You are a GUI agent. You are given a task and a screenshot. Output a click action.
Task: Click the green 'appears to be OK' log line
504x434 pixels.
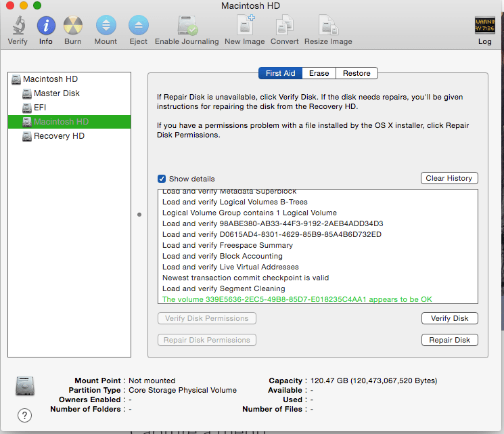coord(297,299)
